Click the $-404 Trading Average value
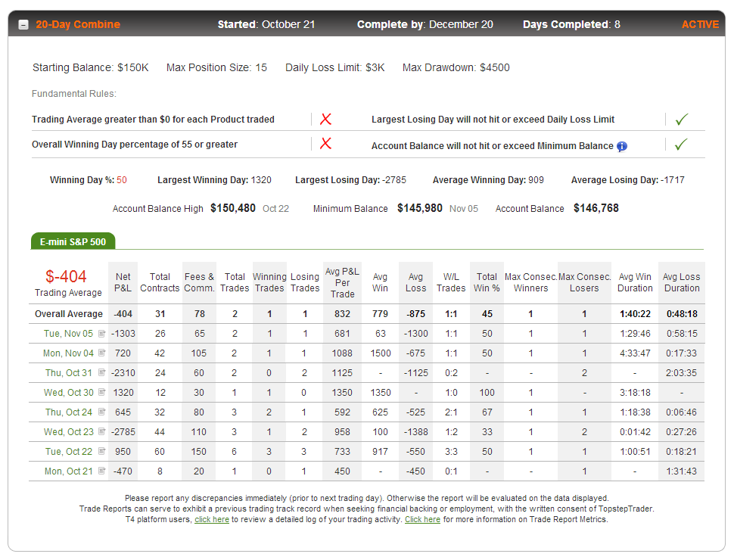 tap(66, 276)
